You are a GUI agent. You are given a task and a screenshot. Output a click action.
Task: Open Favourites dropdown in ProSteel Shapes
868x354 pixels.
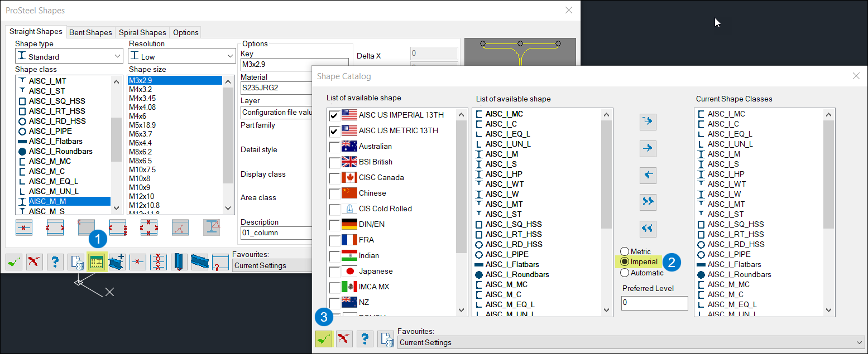pos(272,265)
